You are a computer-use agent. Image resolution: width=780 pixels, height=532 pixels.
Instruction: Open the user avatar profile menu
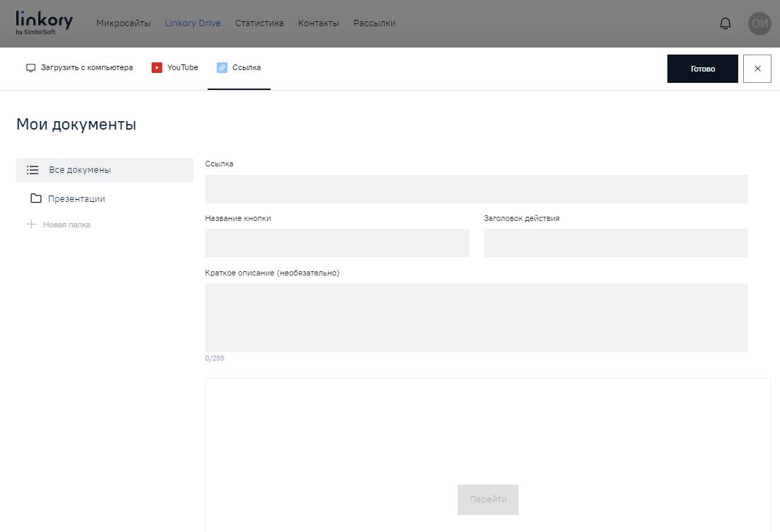click(x=759, y=23)
